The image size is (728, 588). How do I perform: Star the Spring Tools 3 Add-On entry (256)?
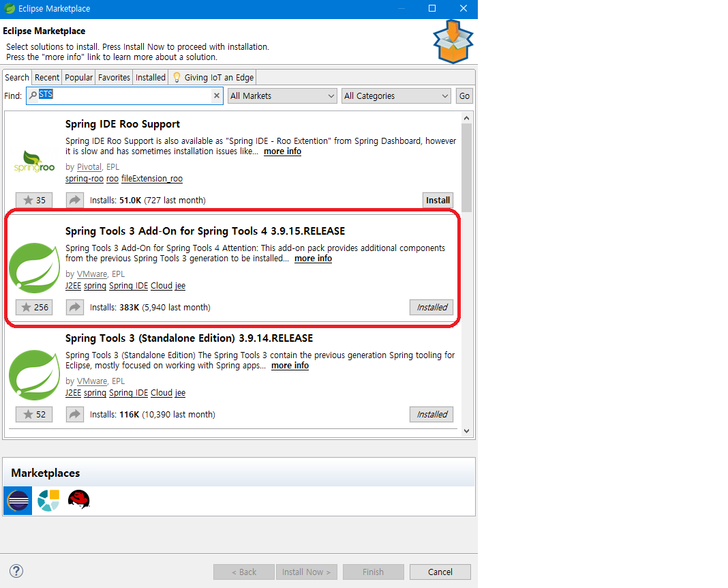click(34, 308)
